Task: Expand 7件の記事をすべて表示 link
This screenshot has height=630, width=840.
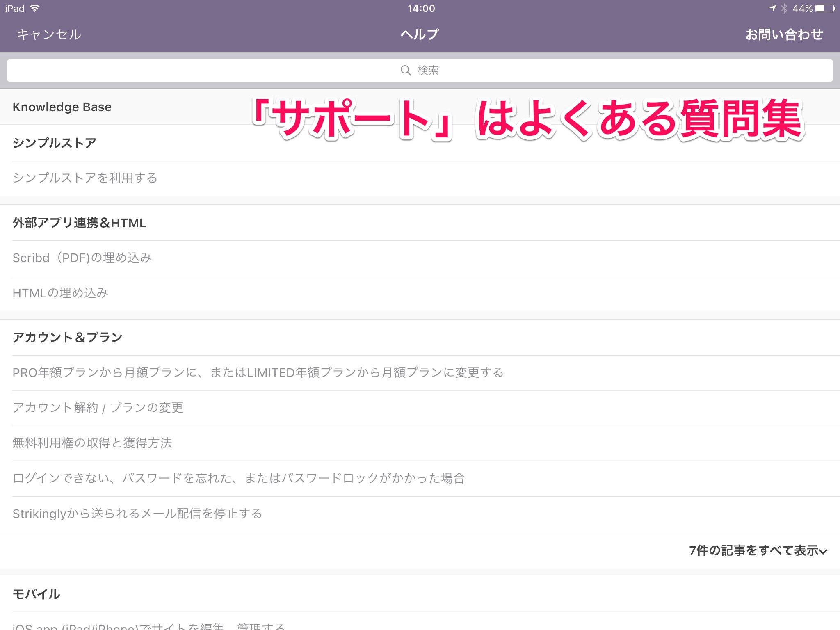Action: click(753, 550)
